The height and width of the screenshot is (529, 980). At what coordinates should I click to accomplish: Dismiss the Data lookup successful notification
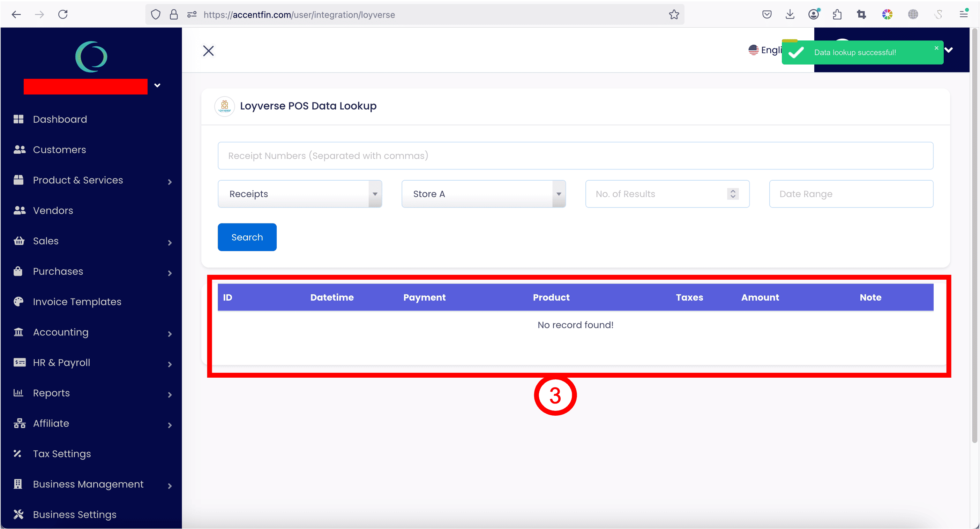click(x=936, y=48)
